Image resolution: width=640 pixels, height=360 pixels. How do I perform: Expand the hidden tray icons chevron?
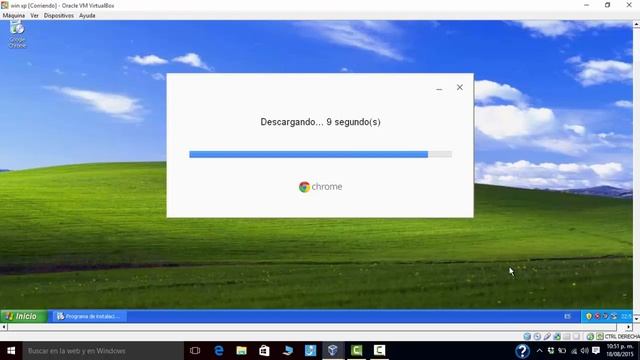(x=540, y=351)
